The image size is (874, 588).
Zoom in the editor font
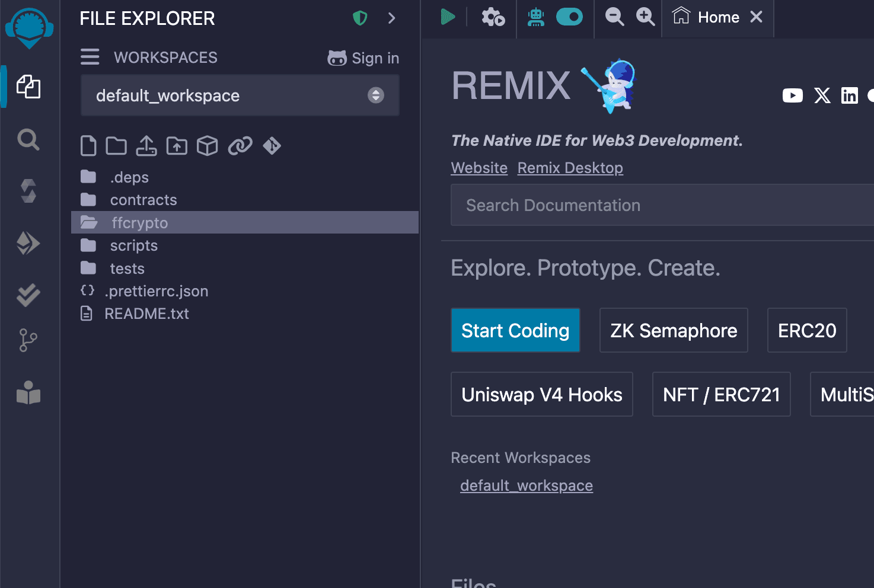point(645,17)
